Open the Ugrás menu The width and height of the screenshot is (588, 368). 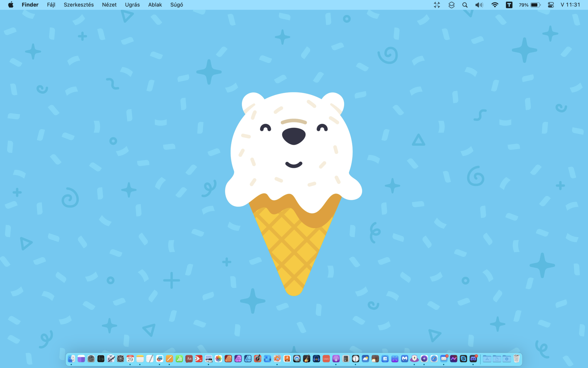coord(132,5)
